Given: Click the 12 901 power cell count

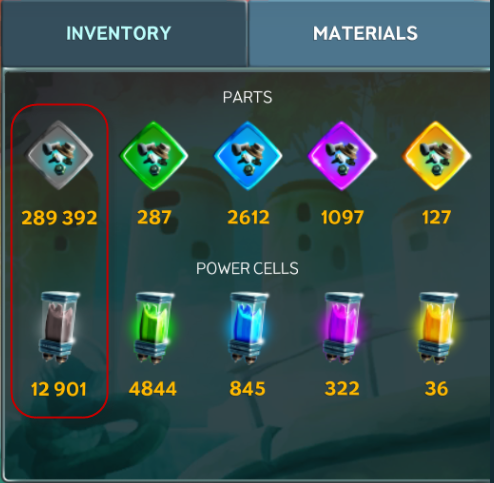Looking at the screenshot, I should (x=59, y=389).
